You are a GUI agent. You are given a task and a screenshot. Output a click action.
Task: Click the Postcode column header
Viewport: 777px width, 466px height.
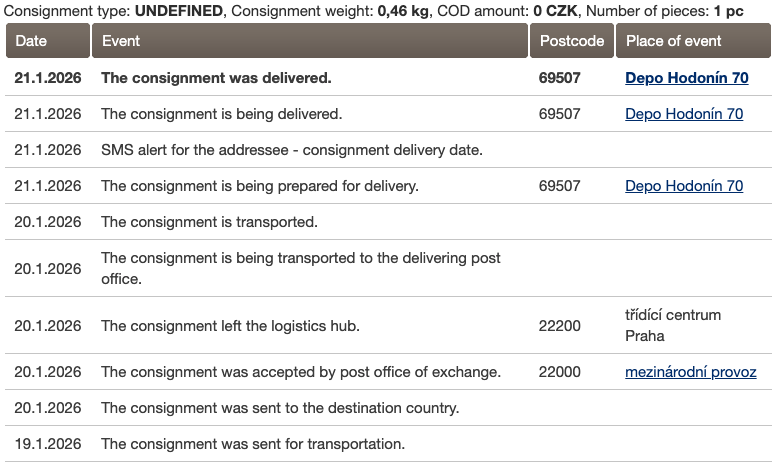(x=572, y=41)
